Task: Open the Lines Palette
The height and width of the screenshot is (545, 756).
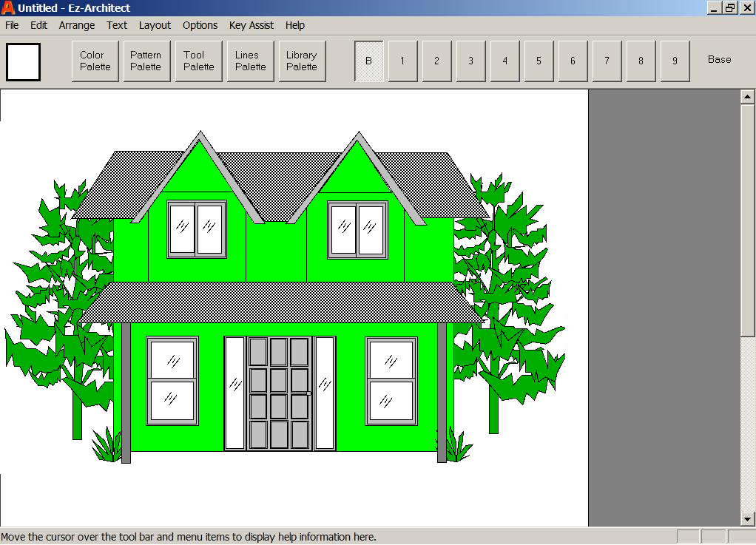Action: coord(250,61)
